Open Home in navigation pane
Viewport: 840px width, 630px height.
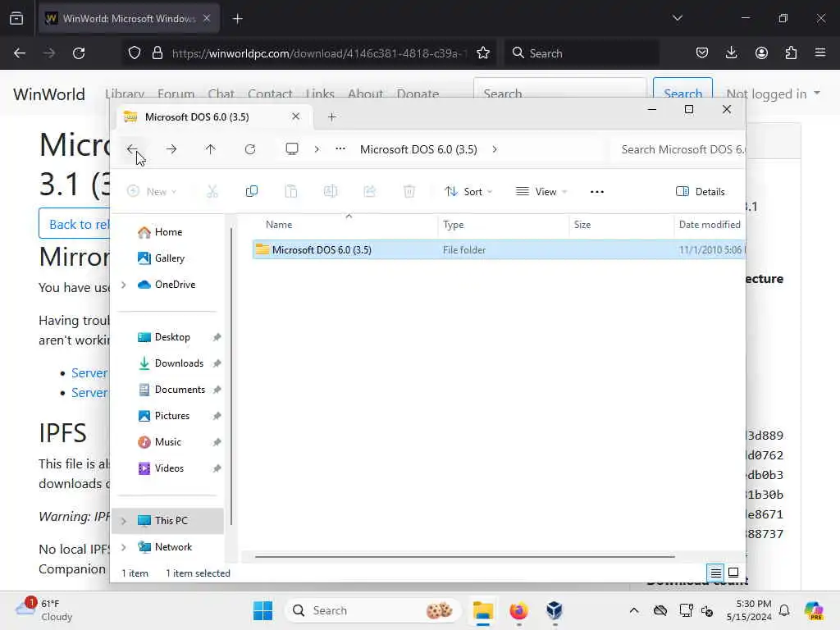(x=168, y=232)
